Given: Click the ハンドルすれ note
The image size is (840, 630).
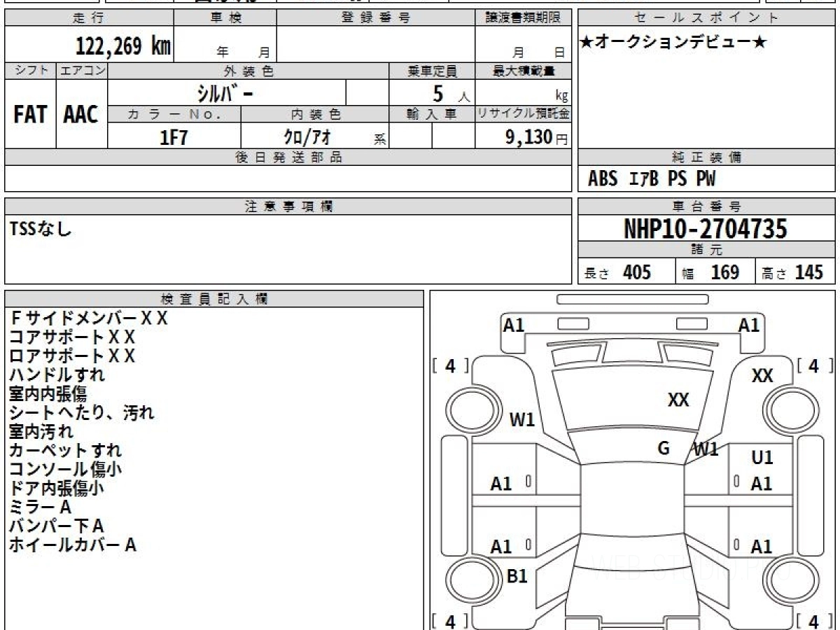Looking at the screenshot, I should (57, 375).
